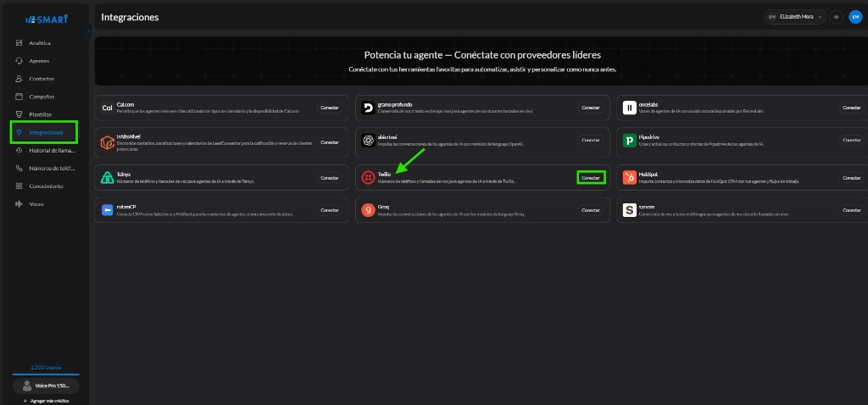Collapse the sidebar with edge handle
868x405 pixels.
pyautogui.click(x=88, y=32)
